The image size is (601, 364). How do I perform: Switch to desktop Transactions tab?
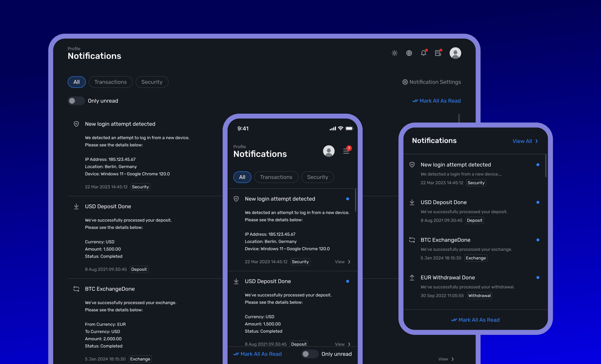pyautogui.click(x=110, y=82)
